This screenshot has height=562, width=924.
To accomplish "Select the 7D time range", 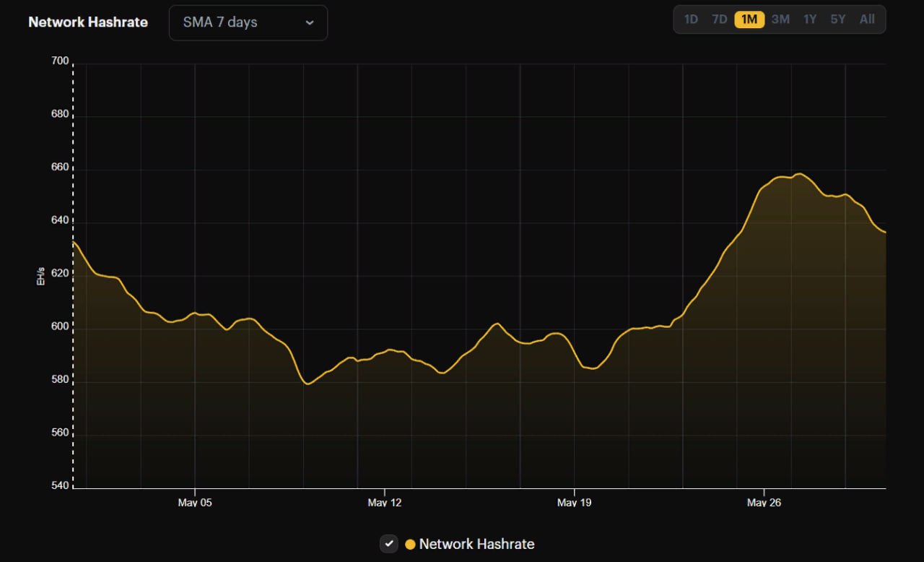I will coord(720,20).
